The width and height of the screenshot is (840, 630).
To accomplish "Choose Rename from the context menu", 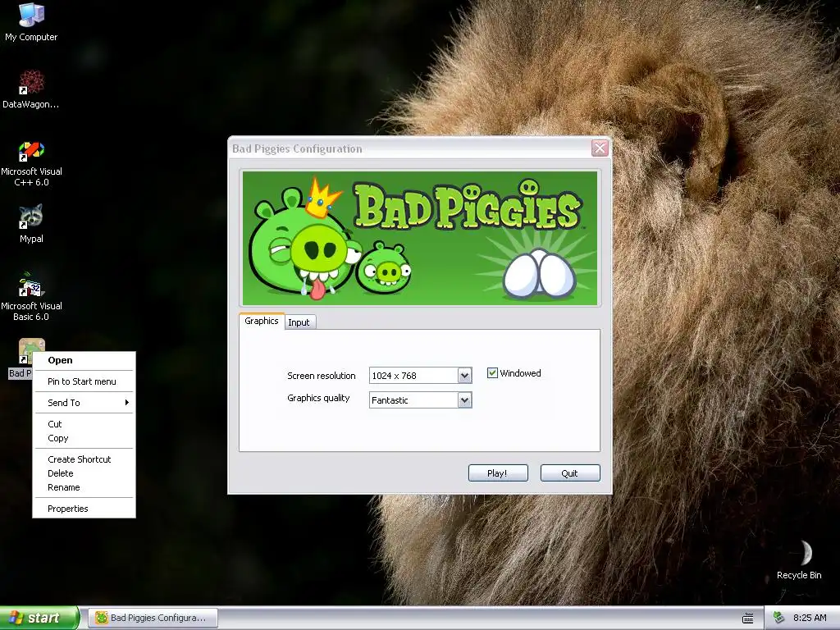I will tap(84, 487).
